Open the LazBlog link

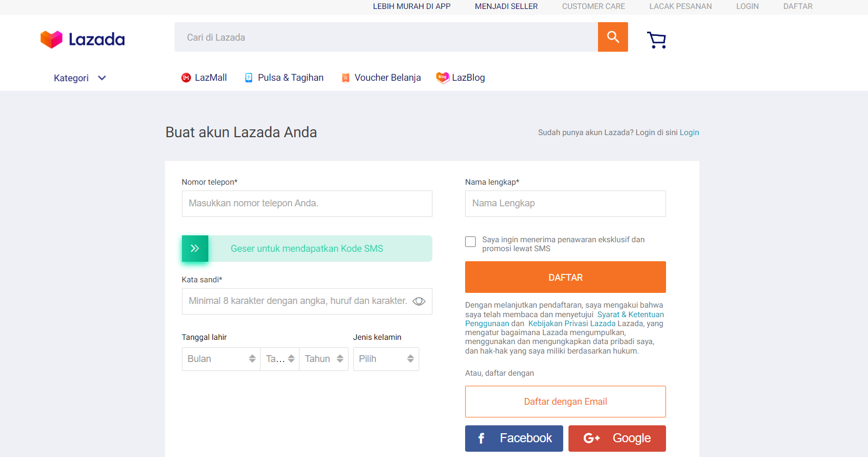coord(468,78)
